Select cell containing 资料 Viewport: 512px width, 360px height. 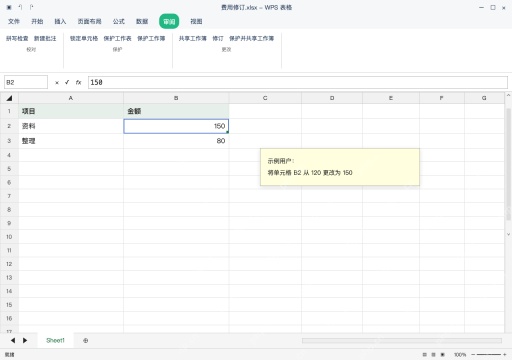point(71,126)
